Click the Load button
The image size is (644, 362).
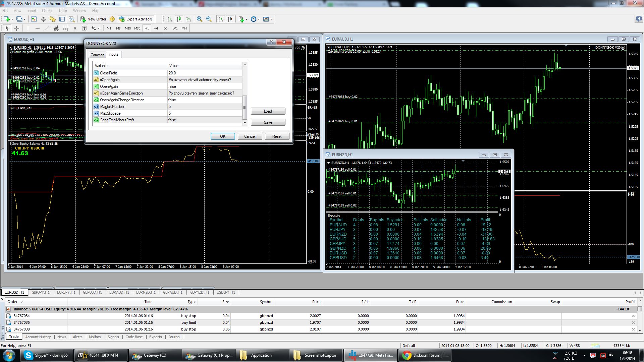point(268,111)
